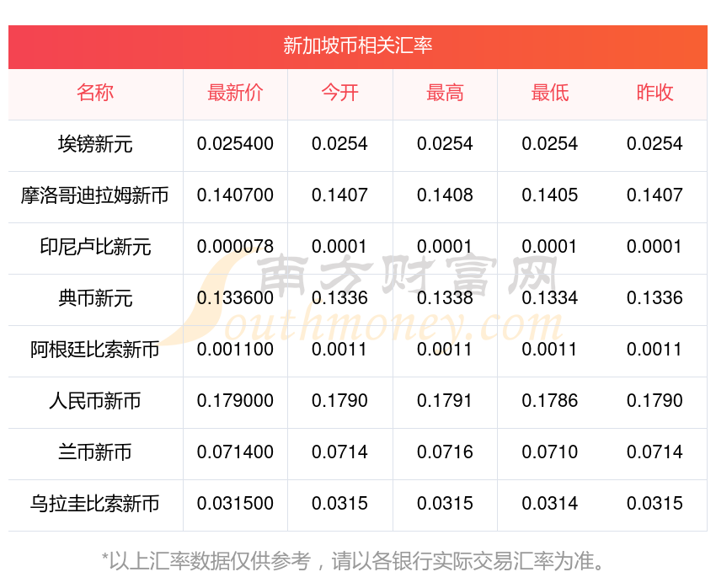The image size is (716, 588).
Task: Select the 典币新元 row name
Action: tap(95, 298)
